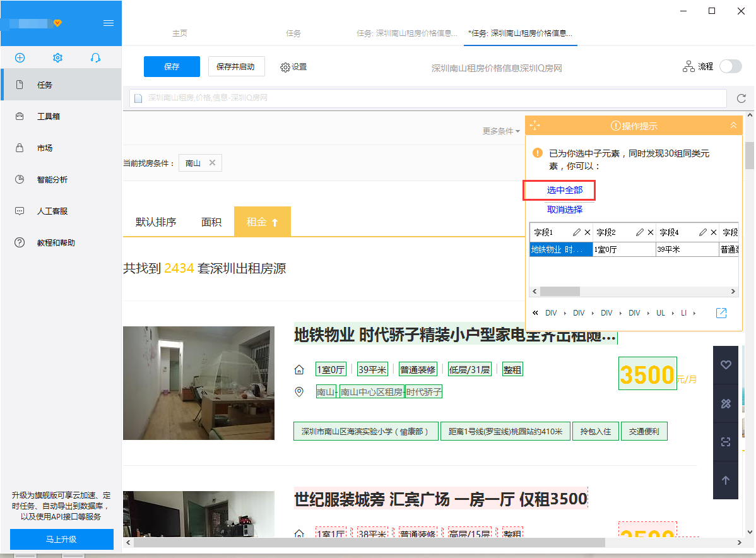Click the 马上升级 upgrade button
Image resolution: width=756 pixels, height=558 pixels.
point(62,539)
